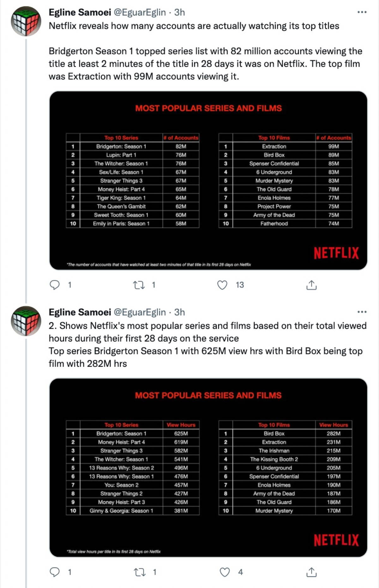The image size is (379, 588).
Task: Click the first tweet text about Bridgerton accounts
Action: [x=205, y=64]
